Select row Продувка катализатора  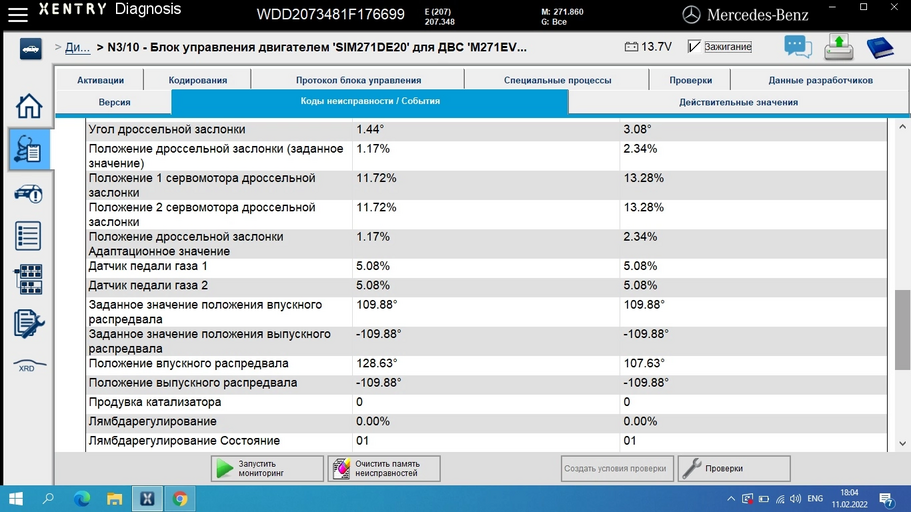click(x=486, y=402)
